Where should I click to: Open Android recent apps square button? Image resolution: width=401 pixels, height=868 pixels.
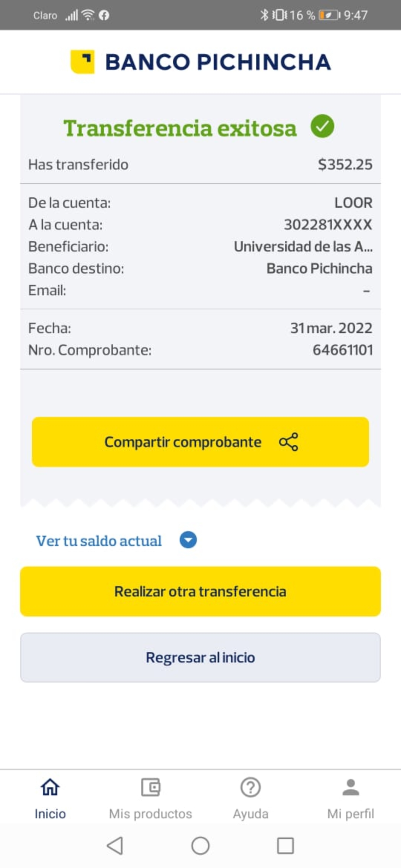coord(286,846)
